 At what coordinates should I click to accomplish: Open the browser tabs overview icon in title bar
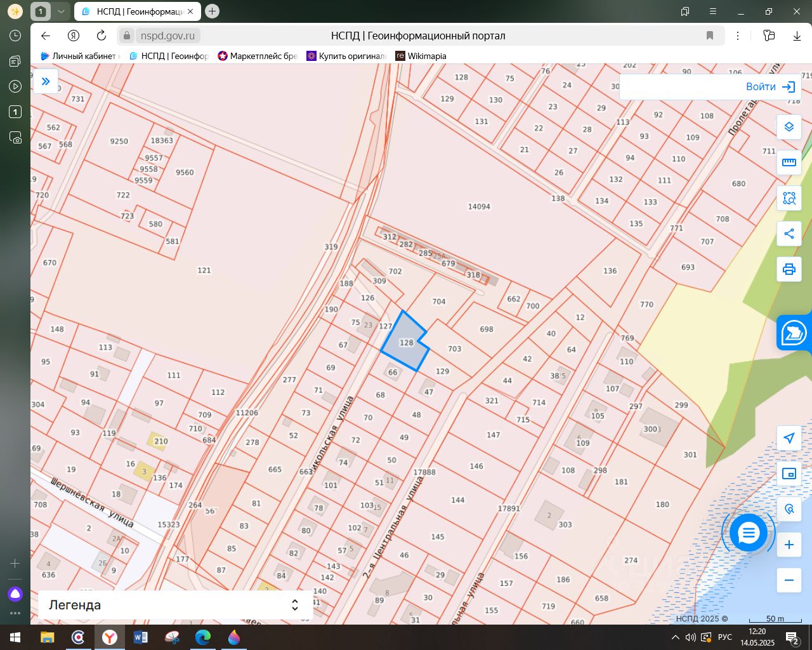pyautogui.click(x=685, y=11)
